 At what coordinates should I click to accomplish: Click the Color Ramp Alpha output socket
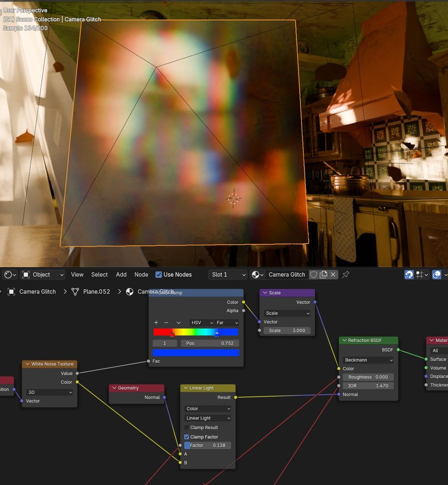click(243, 310)
